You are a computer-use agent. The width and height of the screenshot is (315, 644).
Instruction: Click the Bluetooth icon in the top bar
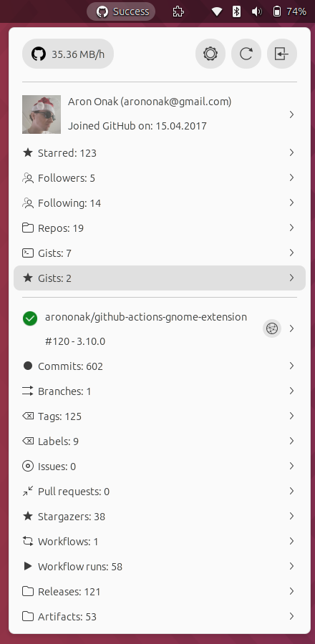236,11
